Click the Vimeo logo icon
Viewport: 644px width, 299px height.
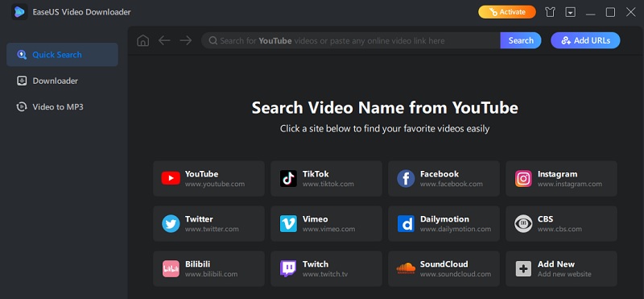point(288,224)
